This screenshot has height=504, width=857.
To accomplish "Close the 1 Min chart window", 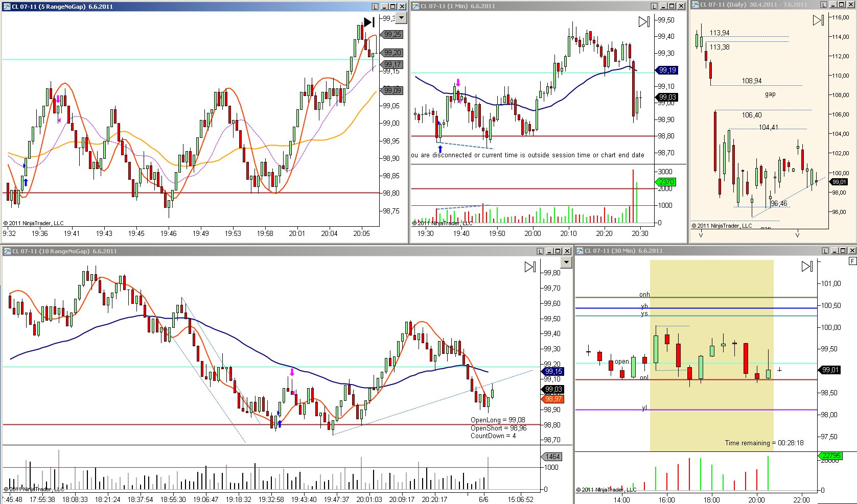I will coord(681,6).
